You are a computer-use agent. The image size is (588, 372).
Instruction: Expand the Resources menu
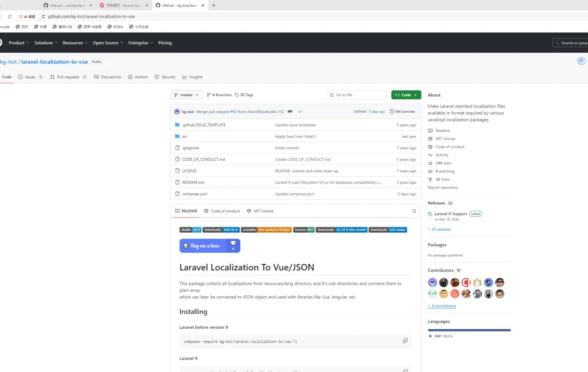pos(75,43)
